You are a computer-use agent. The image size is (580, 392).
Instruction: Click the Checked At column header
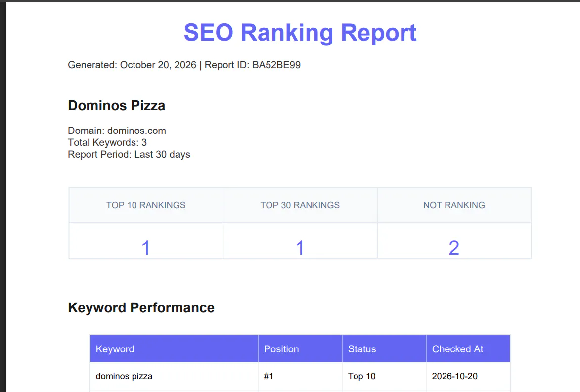468,348
